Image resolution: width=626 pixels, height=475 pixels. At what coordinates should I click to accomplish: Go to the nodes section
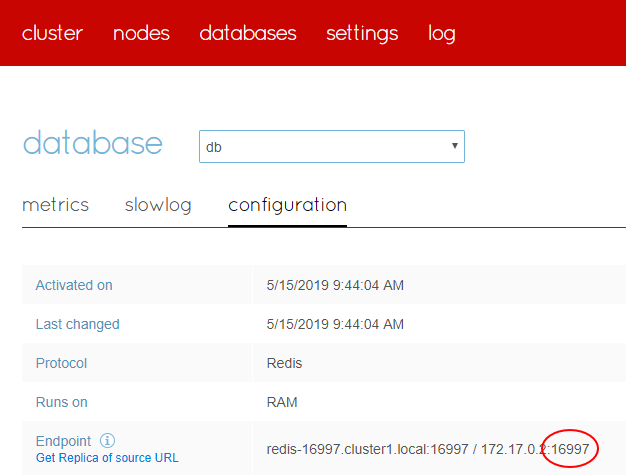[x=141, y=33]
